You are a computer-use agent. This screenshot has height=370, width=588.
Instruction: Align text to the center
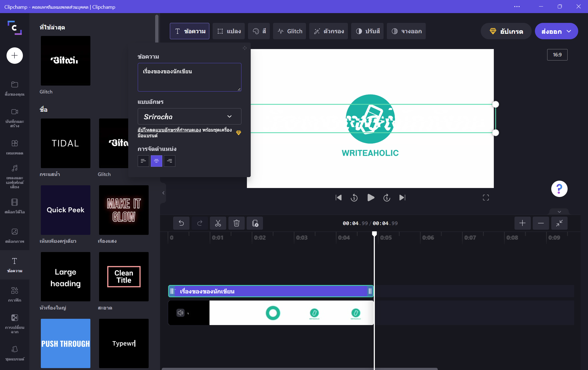pyautogui.click(x=157, y=161)
